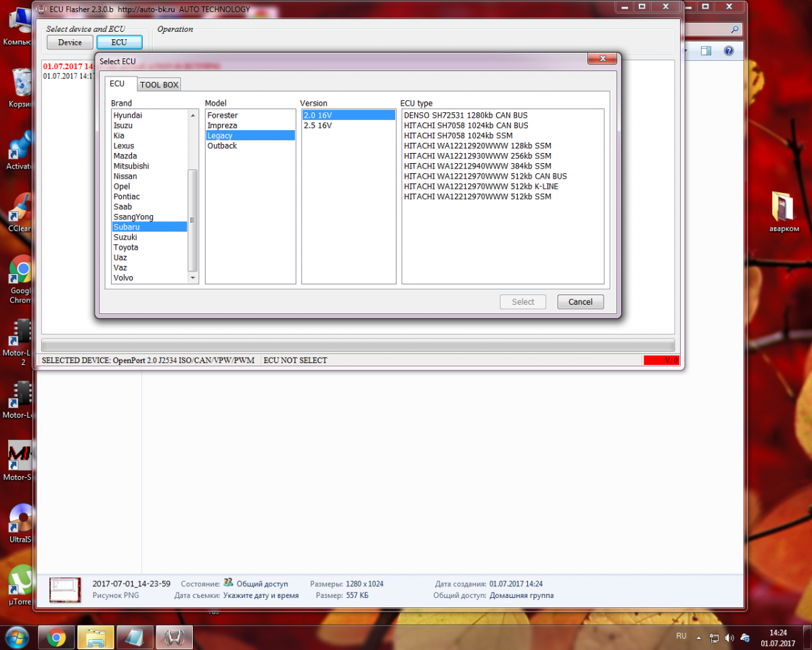Choose SsangYong brand
This screenshot has height=650, width=812.
[x=149, y=217]
